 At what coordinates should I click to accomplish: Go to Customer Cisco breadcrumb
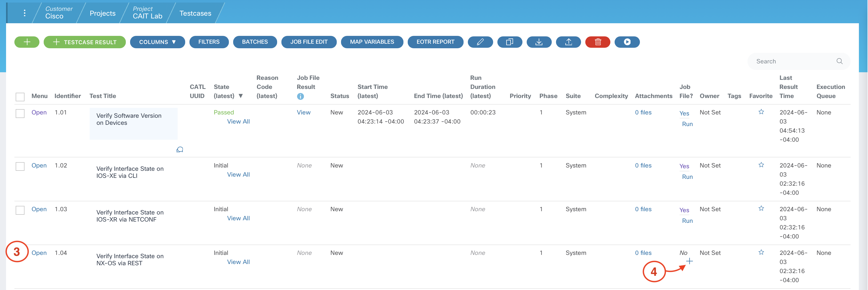pyautogui.click(x=59, y=12)
